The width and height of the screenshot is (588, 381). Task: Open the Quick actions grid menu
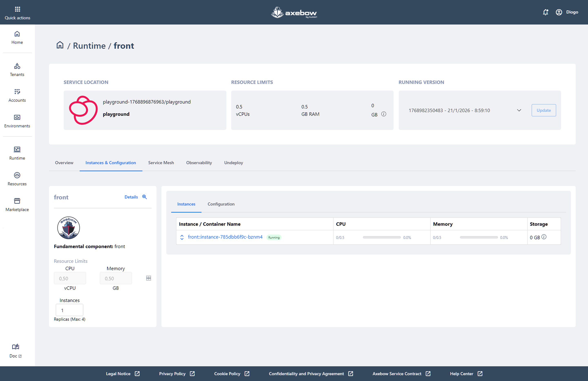(x=17, y=9)
